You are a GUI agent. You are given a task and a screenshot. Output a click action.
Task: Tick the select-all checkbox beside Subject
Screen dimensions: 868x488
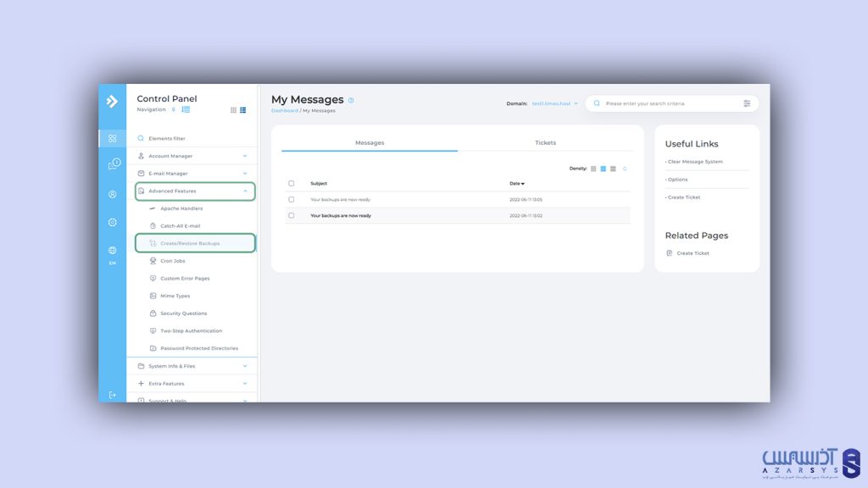coord(292,183)
